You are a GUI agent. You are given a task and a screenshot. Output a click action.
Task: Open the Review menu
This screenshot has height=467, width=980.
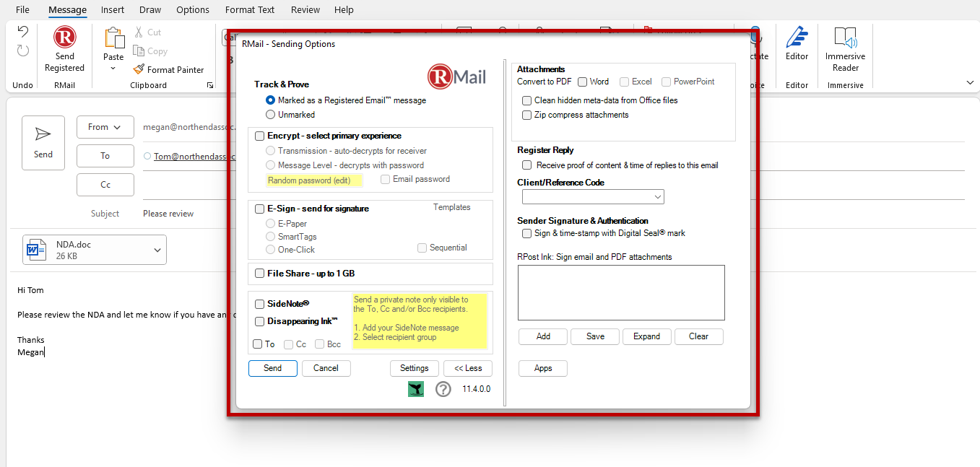[305, 9]
